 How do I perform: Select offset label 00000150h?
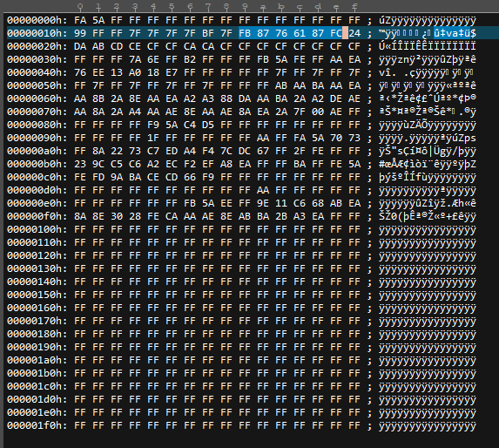point(37,295)
